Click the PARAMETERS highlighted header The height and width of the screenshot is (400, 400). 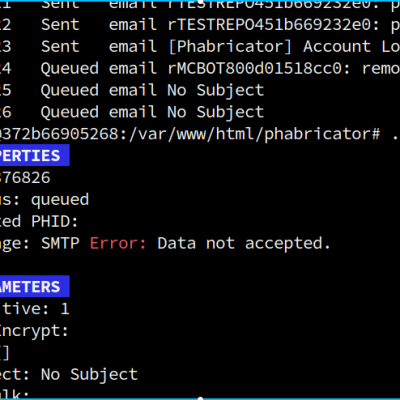[x=34, y=286]
